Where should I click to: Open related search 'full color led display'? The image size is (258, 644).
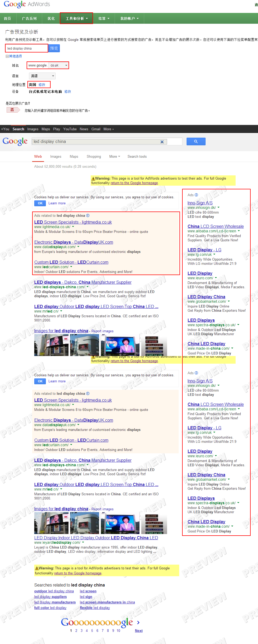click(x=50, y=608)
